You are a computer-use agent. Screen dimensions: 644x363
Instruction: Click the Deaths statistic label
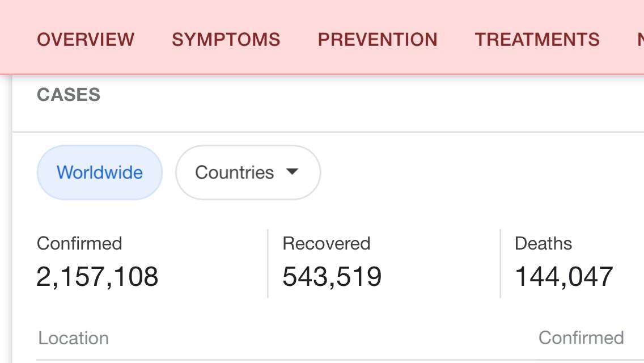coord(543,243)
